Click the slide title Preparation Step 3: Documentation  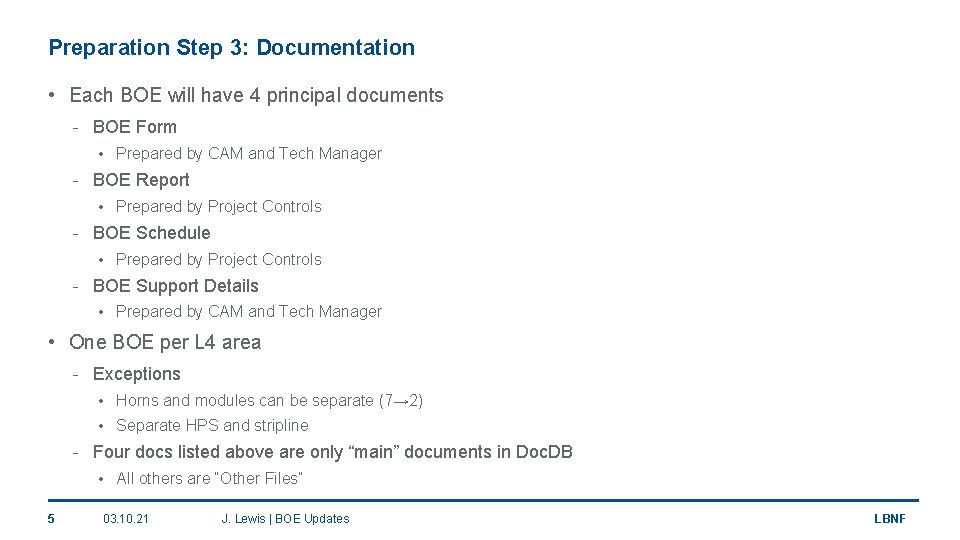tap(231, 48)
